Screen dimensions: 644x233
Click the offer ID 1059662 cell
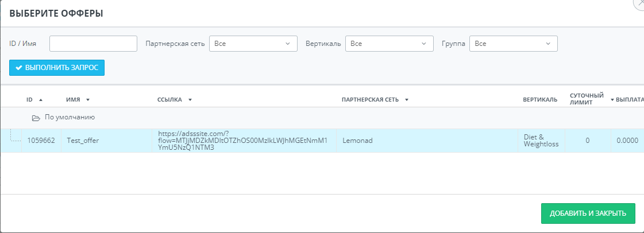point(41,141)
